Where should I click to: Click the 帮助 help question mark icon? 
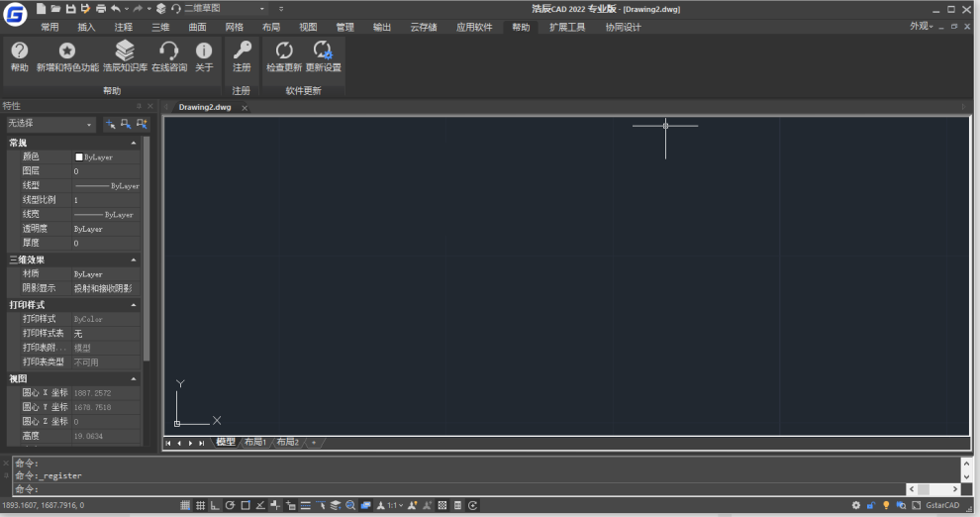click(x=20, y=56)
